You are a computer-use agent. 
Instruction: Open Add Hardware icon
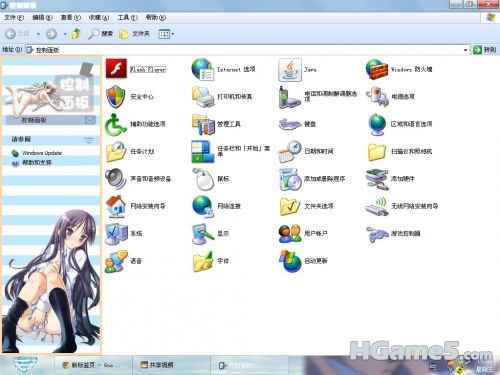point(377,179)
